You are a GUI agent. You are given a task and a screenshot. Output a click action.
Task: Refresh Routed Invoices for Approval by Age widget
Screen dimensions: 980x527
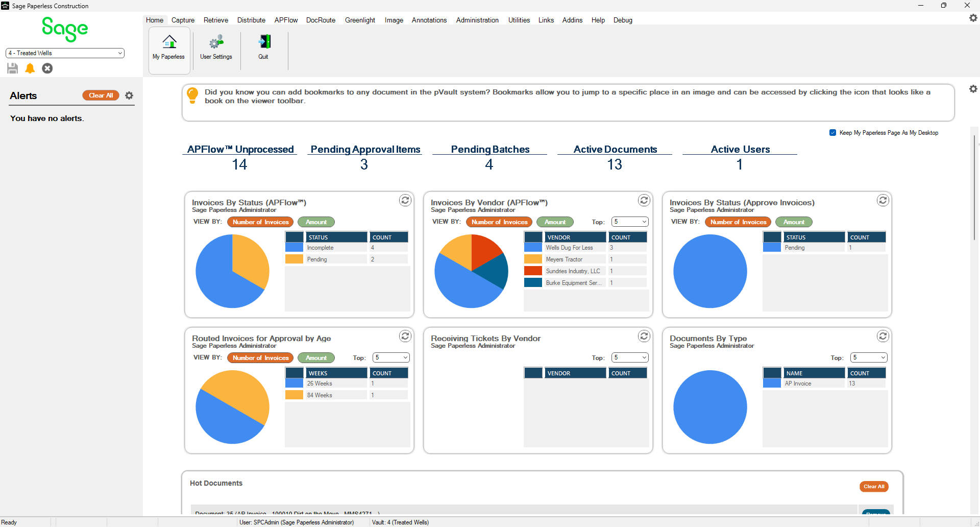coord(405,336)
